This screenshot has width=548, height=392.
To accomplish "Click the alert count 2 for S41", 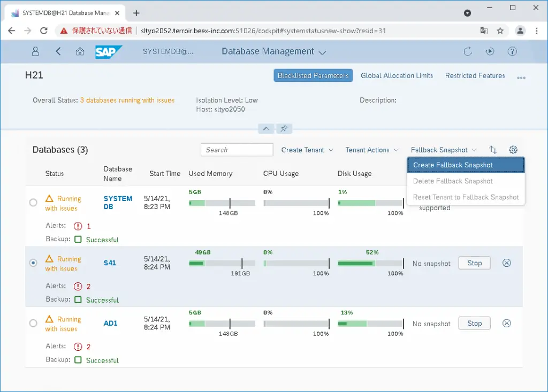I will (88, 287).
